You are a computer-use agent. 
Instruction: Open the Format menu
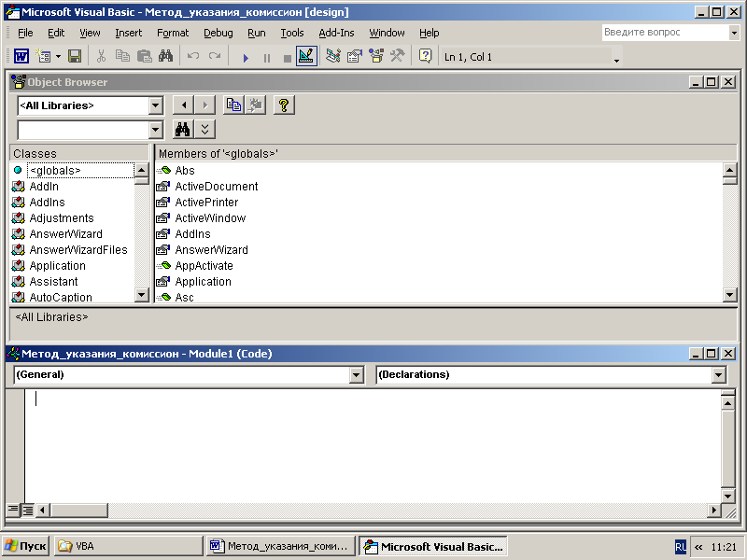point(173,33)
